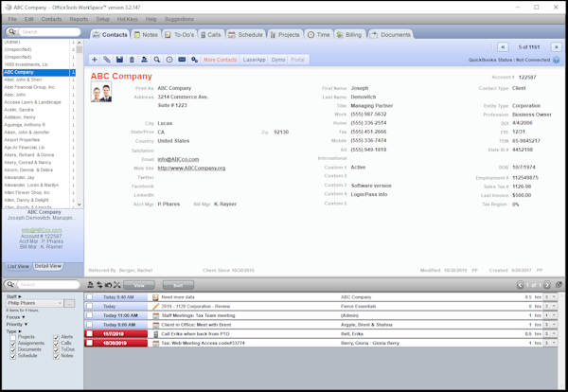Uncheck the Documents type checkbox
The height and width of the screenshot is (392, 568).
[x=13, y=349]
